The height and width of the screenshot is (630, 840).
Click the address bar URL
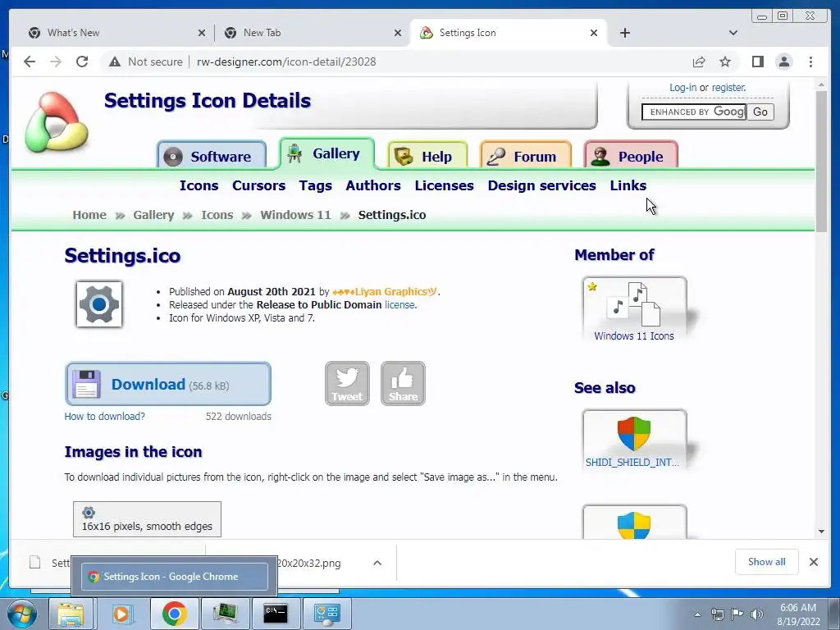coord(286,62)
